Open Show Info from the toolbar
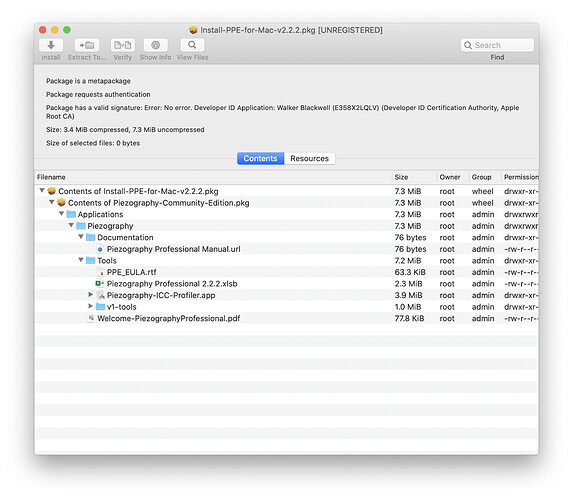The width and height of the screenshot is (572, 500). (x=155, y=45)
